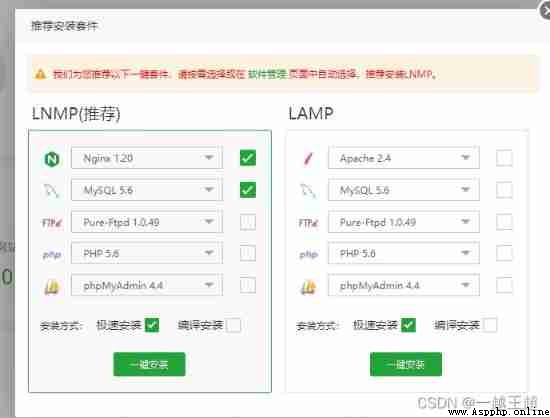The width and height of the screenshot is (550, 418).
Task: Enable compile install option in LAMP
Action: (x=490, y=325)
